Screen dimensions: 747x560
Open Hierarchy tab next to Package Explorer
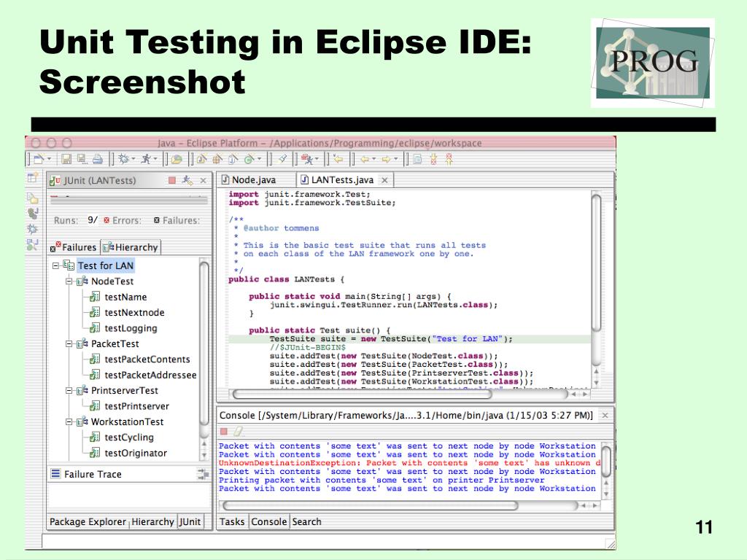(152, 521)
